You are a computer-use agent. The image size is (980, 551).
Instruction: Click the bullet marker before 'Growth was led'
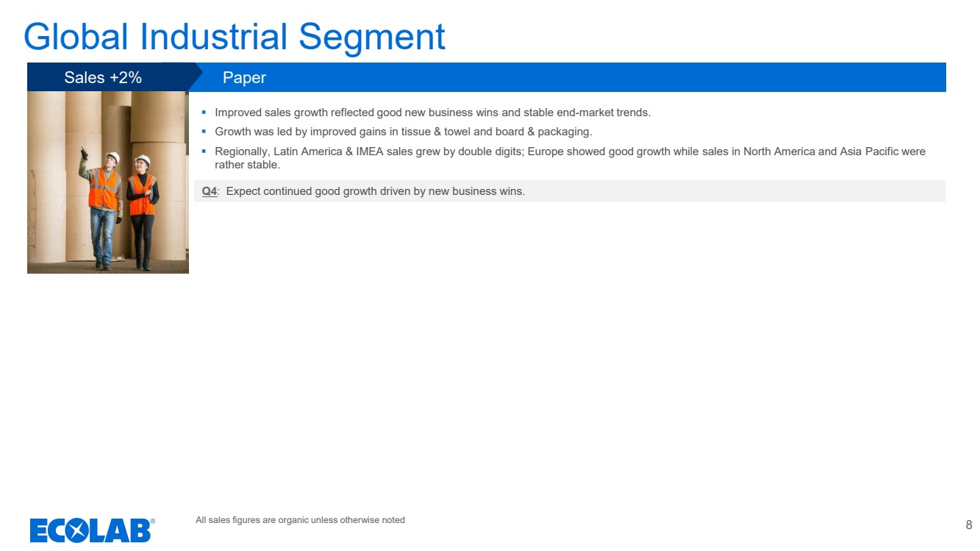[204, 132]
